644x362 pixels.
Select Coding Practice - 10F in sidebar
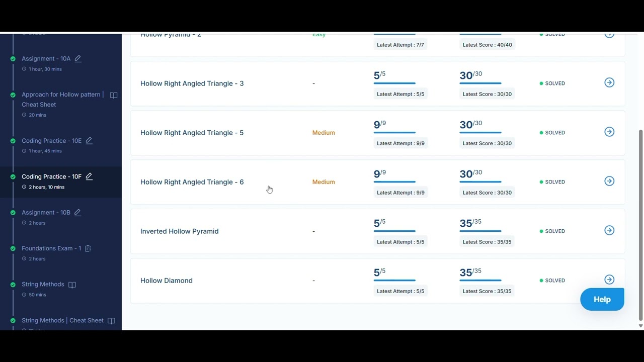click(x=51, y=176)
